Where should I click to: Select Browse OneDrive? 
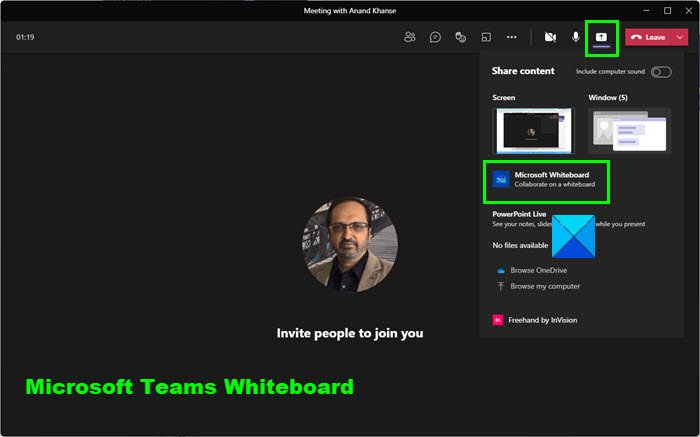538,270
